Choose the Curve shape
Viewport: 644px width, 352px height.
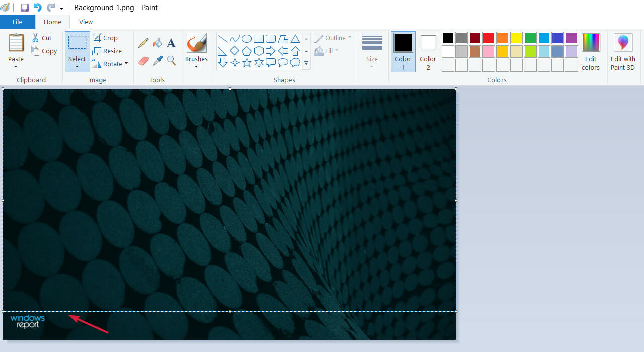234,39
